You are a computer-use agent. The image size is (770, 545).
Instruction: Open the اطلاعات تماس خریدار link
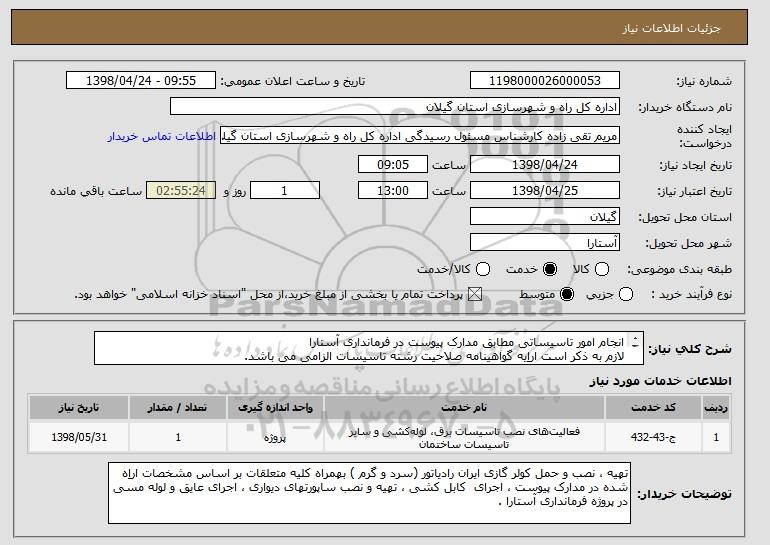click(162, 136)
